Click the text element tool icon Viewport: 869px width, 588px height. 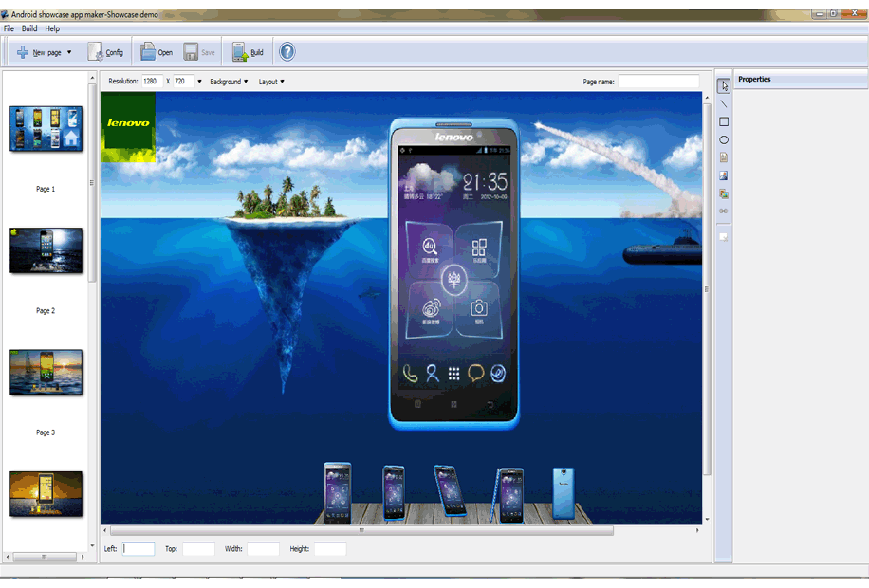723,156
